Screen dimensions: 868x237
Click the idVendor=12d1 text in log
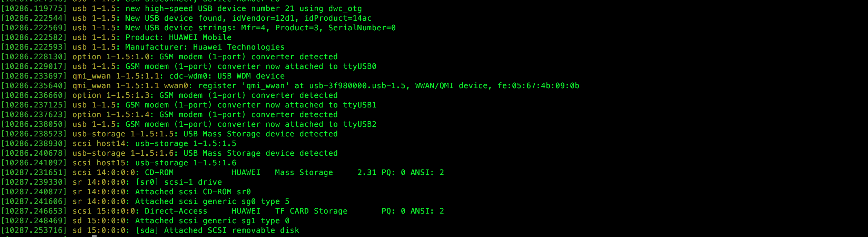[263, 18]
